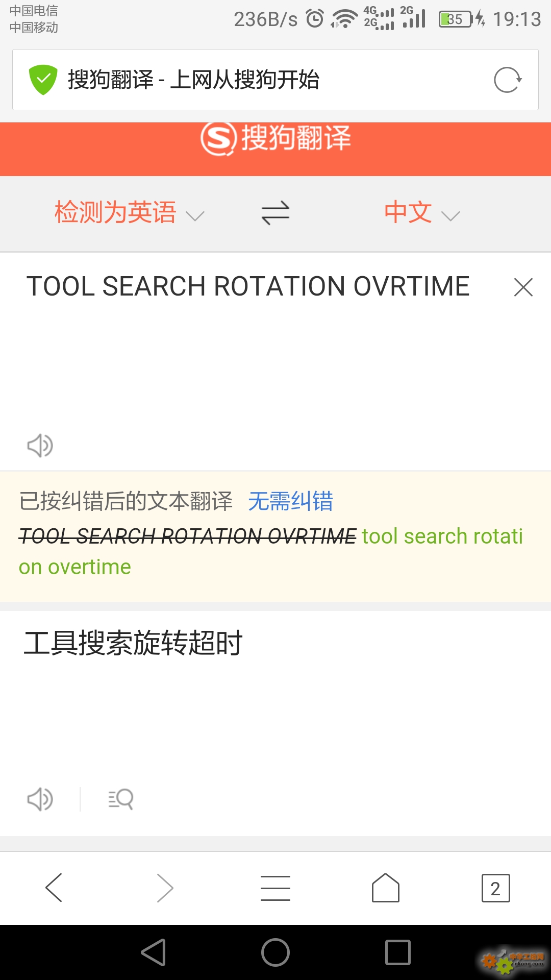Viewport: 551px width, 980px height.
Task: Go back with browser back arrow
Action: 54,888
